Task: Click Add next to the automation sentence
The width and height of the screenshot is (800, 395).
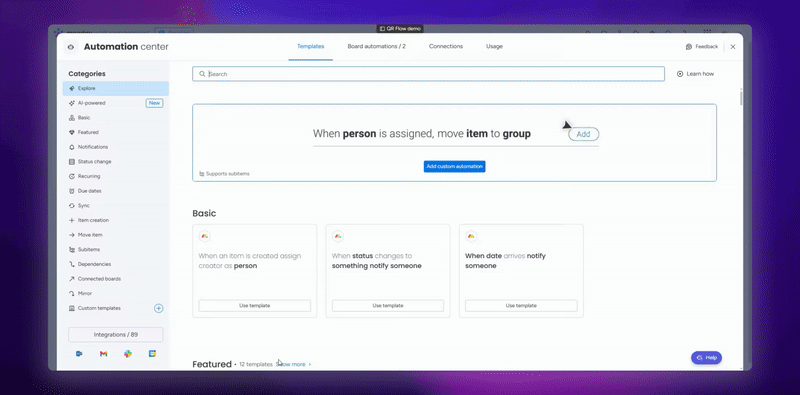Action: point(584,134)
